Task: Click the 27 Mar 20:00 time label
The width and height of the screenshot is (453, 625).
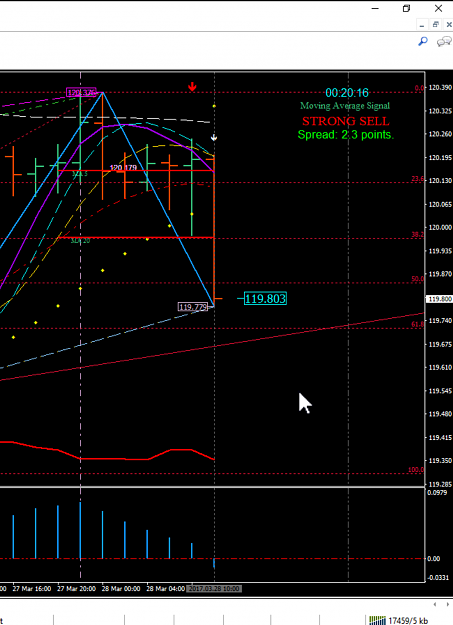Action: click(76, 588)
